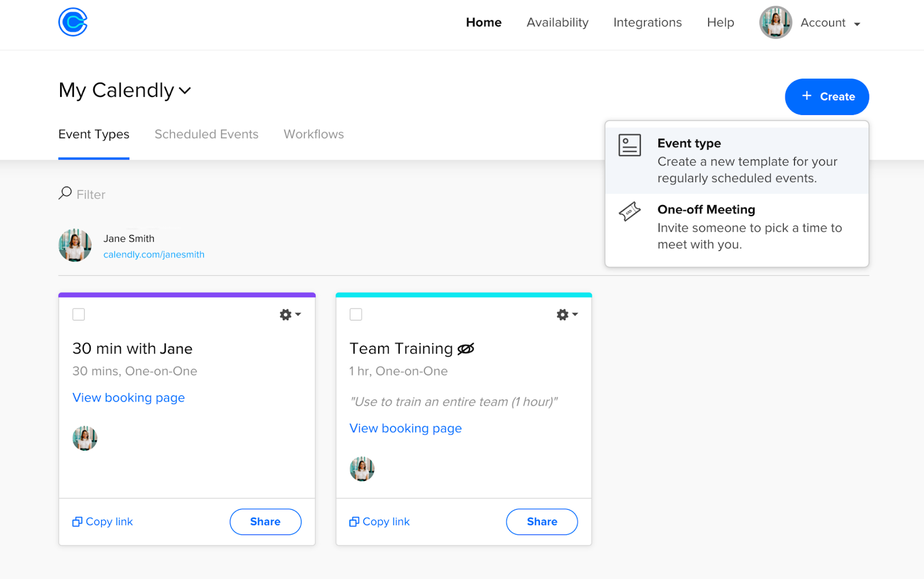Go to Availability page

(557, 23)
